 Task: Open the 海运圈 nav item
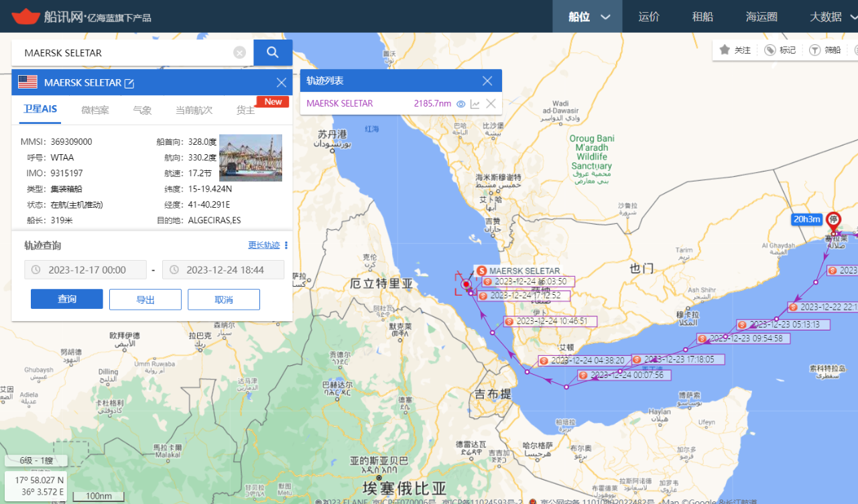(x=761, y=17)
